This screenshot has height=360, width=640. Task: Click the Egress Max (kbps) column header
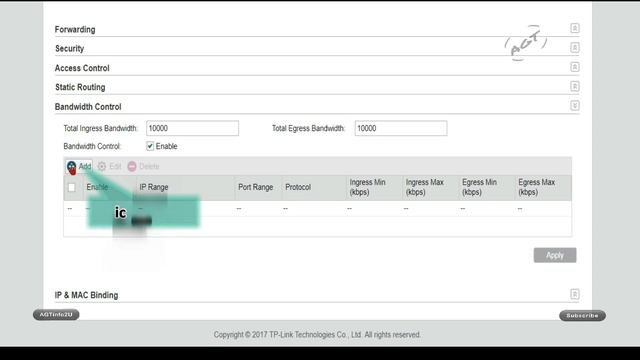(536, 187)
